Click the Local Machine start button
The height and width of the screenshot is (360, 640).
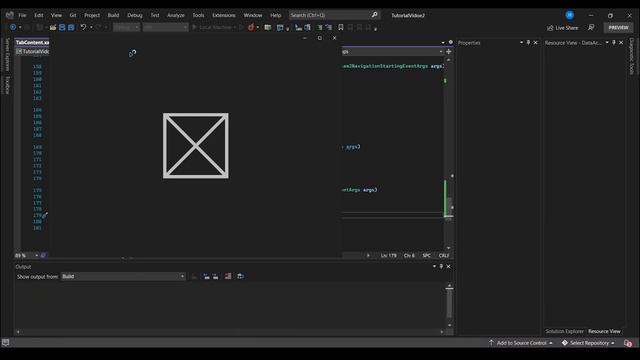coord(214,27)
